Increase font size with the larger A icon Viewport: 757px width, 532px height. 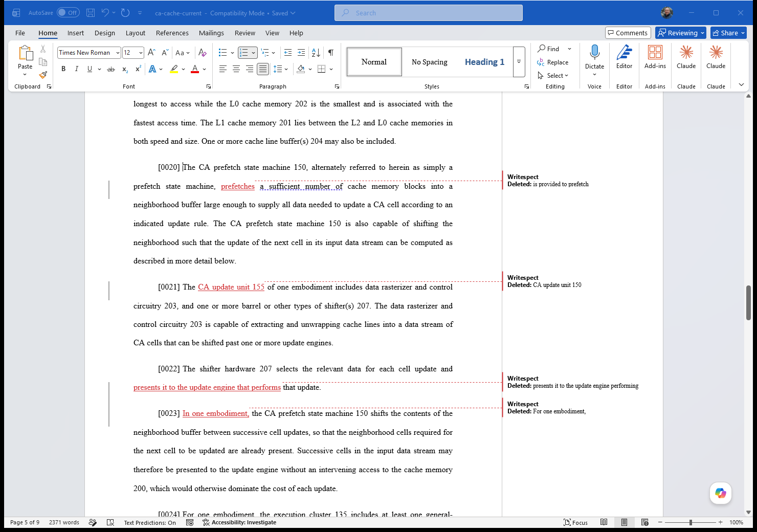point(151,52)
